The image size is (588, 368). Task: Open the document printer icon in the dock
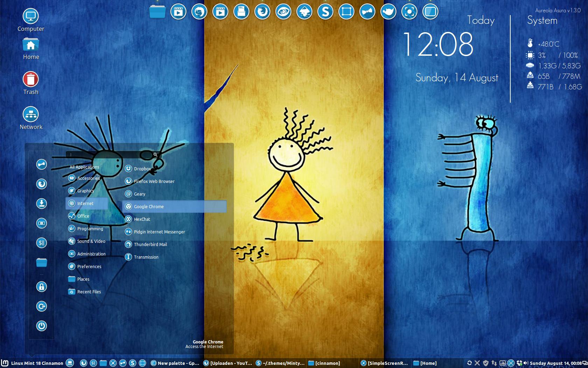tap(241, 12)
